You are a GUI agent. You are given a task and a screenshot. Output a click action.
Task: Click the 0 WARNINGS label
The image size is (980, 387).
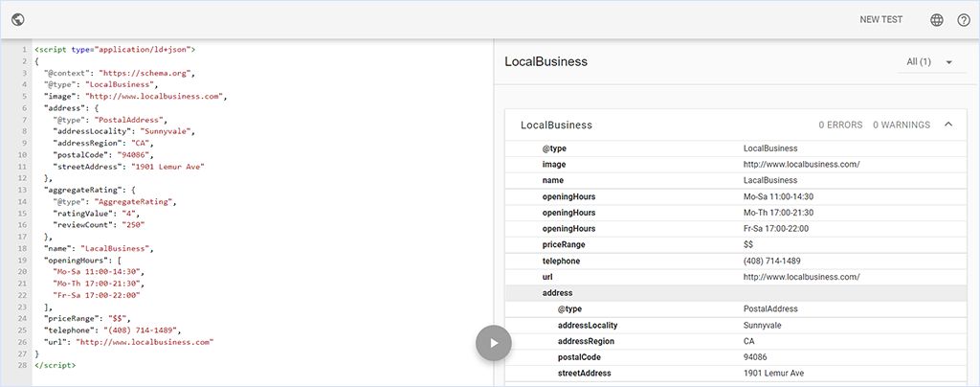click(x=902, y=125)
